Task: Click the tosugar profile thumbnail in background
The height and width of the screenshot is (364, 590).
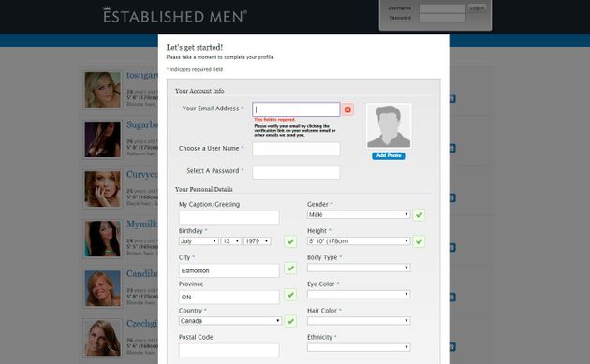Action: (x=102, y=90)
